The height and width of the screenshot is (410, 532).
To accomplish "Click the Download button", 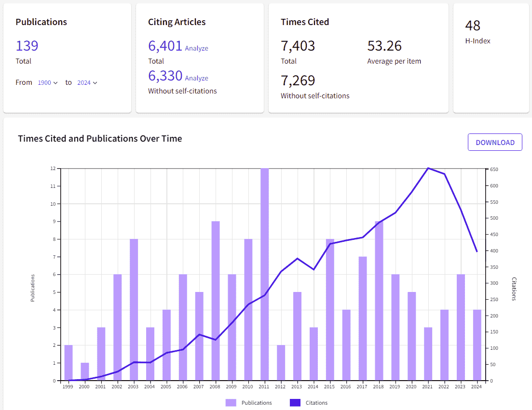I will pyautogui.click(x=495, y=142).
